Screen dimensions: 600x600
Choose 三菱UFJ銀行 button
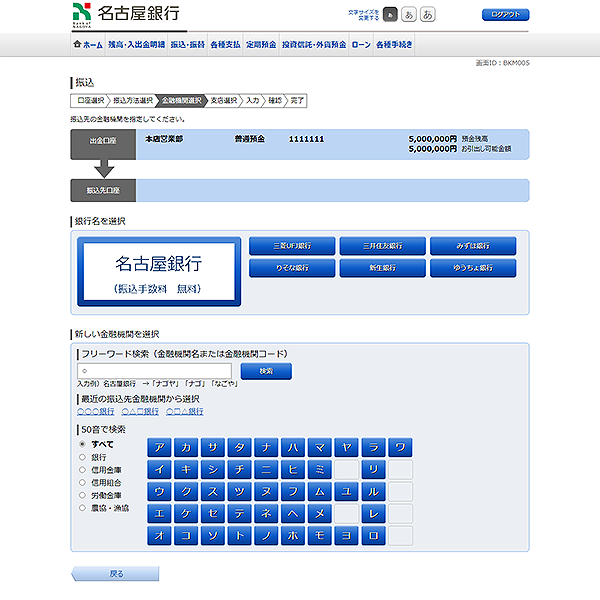coord(292,246)
